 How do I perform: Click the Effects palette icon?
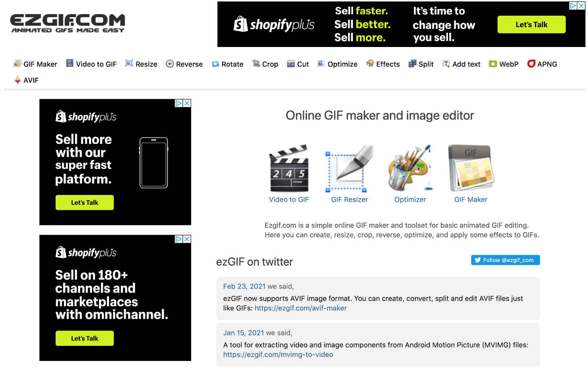370,63
